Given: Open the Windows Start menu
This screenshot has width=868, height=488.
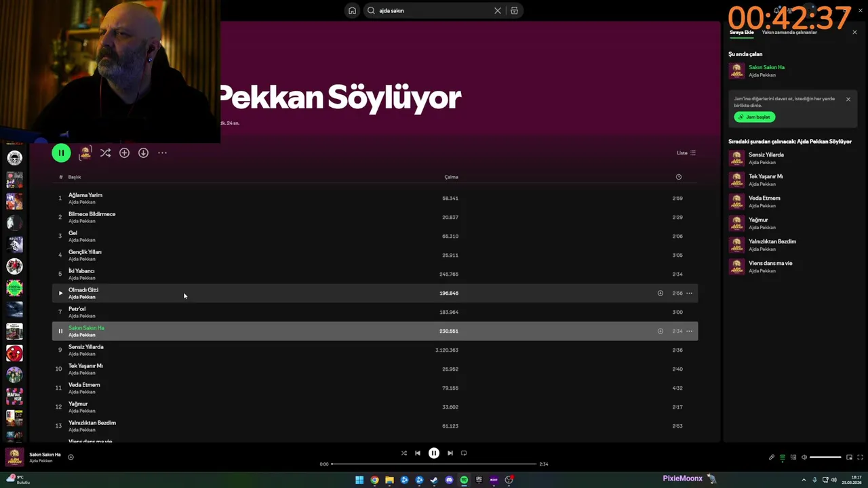Looking at the screenshot, I should point(359,480).
